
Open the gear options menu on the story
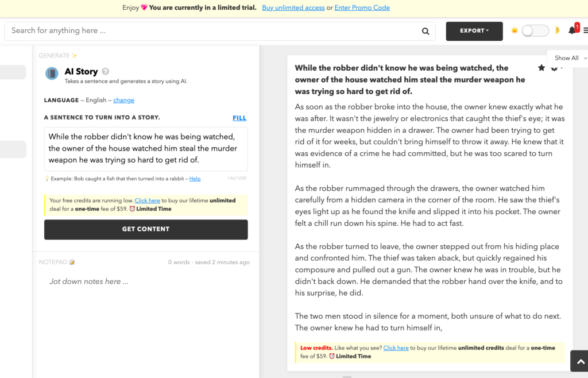(x=555, y=68)
